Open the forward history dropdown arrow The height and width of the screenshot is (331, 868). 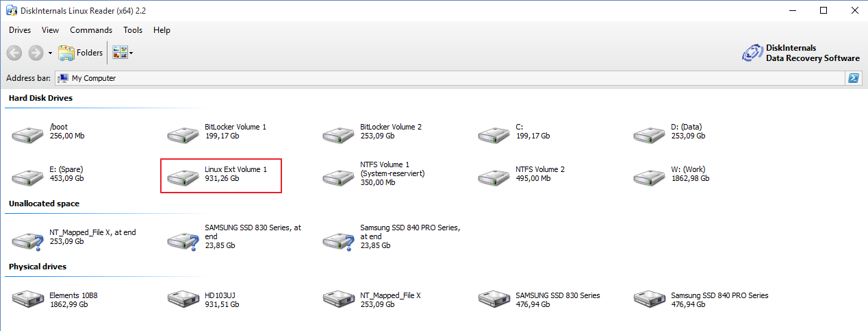[x=50, y=53]
